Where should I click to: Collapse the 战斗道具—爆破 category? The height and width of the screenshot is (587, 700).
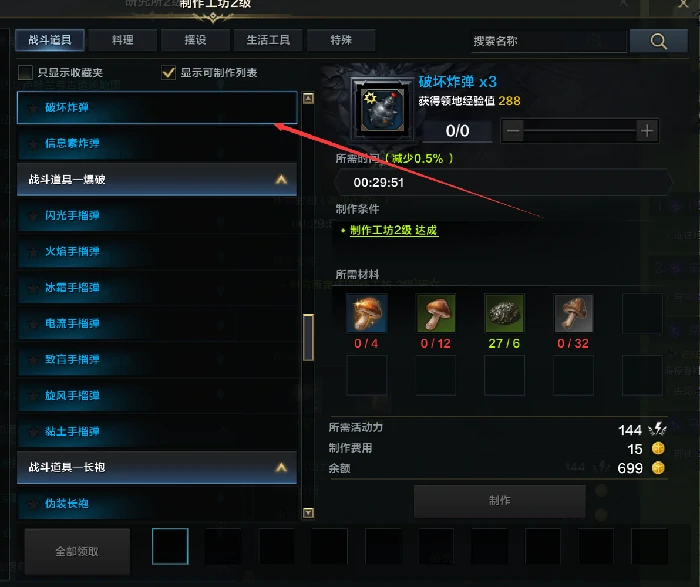pyautogui.click(x=281, y=179)
